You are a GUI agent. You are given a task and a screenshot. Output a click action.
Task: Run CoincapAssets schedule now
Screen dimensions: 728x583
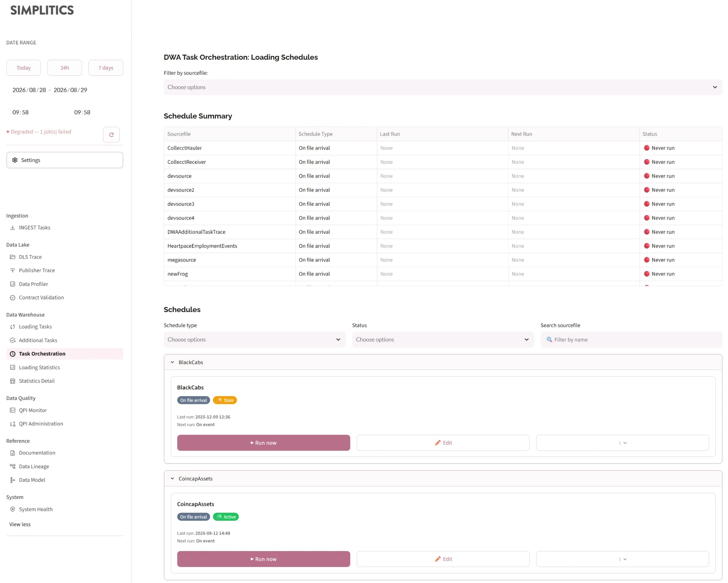pyautogui.click(x=264, y=559)
